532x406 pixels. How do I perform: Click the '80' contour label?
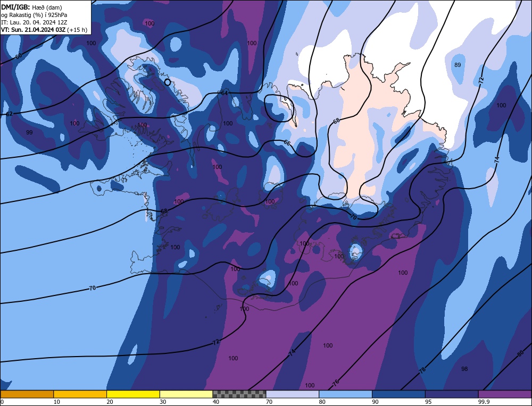(521, 354)
